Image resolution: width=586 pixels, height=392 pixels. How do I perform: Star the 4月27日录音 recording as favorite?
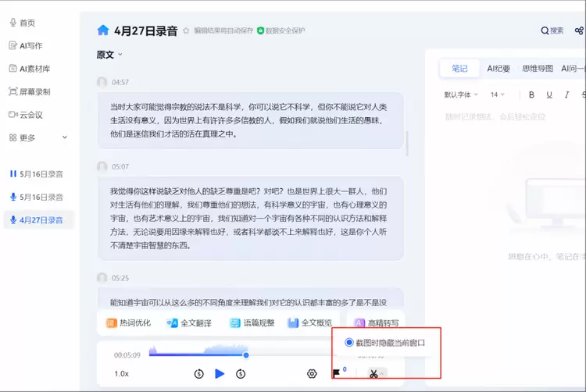pos(186,31)
